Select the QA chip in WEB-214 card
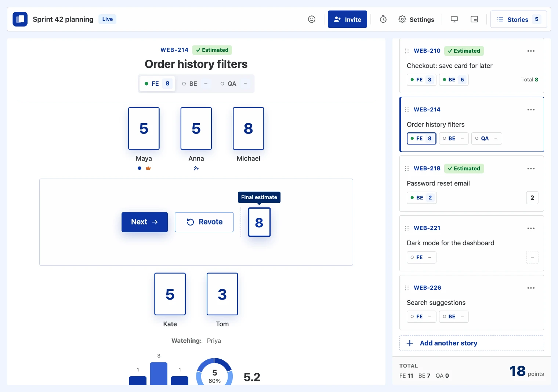The height and width of the screenshot is (392, 558). [487, 139]
